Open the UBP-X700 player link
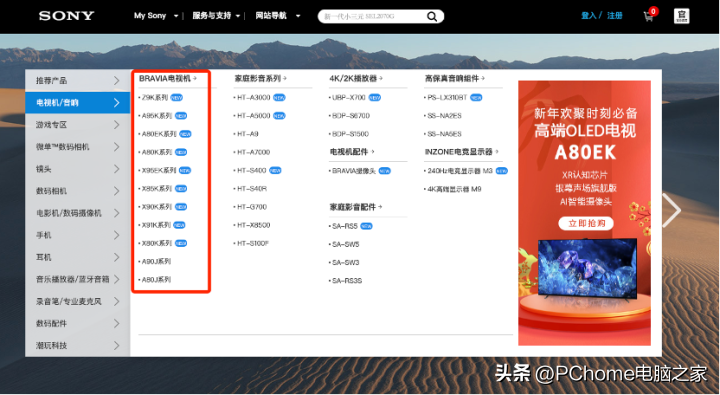Image resolution: width=720 pixels, height=395 pixels. 349,97
